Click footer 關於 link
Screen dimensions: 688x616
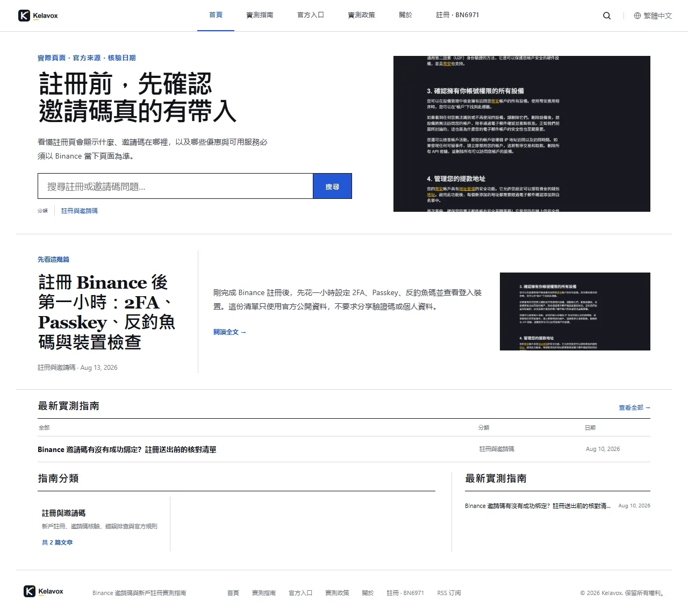coord(368,593)
